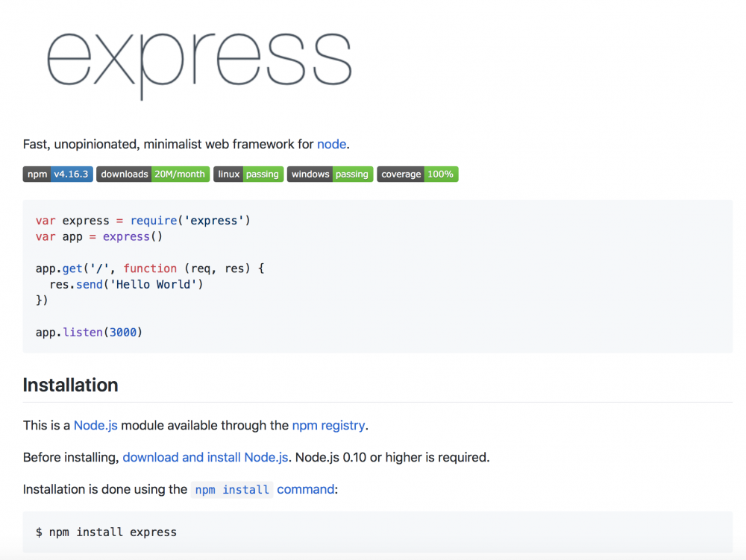Open the npm registry link
Image resolution: width=746 pixels, height=560 pixels.
pyautogui.click(x=328, y=426)
